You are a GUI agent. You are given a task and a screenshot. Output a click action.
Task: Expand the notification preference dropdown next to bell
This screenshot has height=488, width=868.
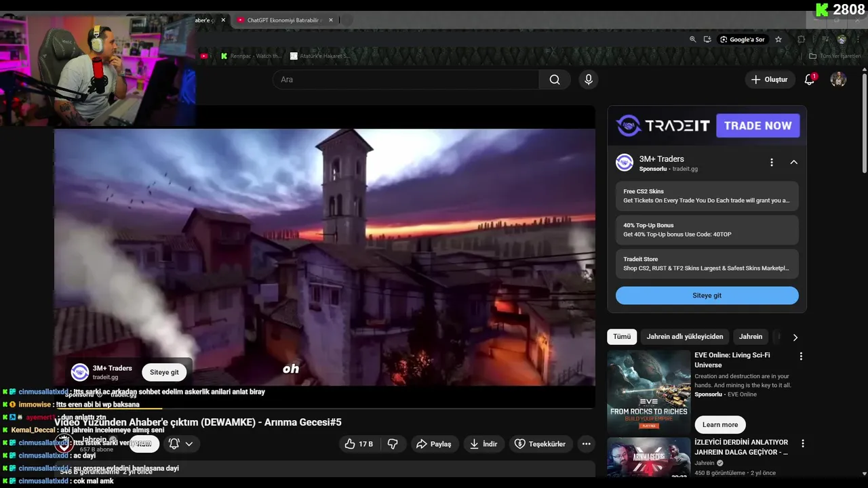189,444
